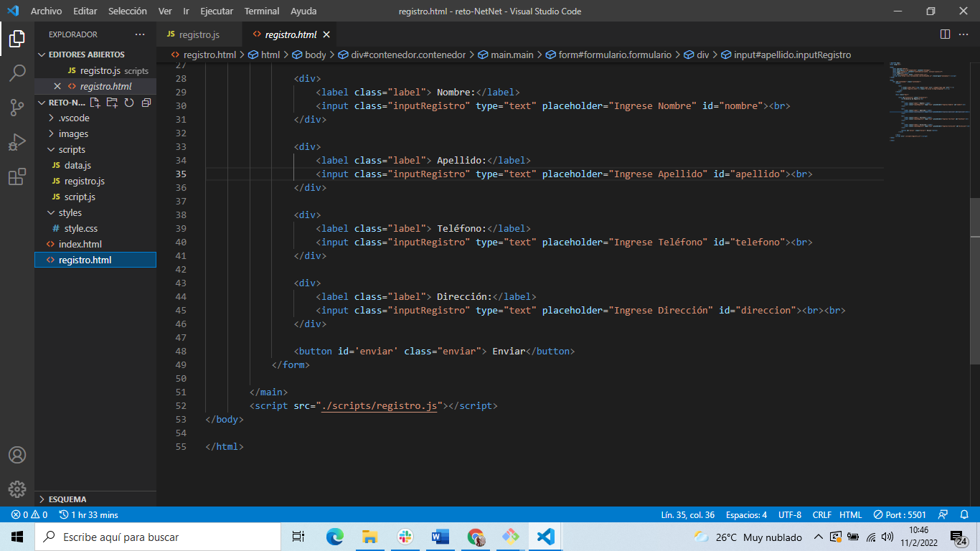Open Chrome from the taskbar
This screenshot has height=551, width=980.
click(x=475, y=537)
